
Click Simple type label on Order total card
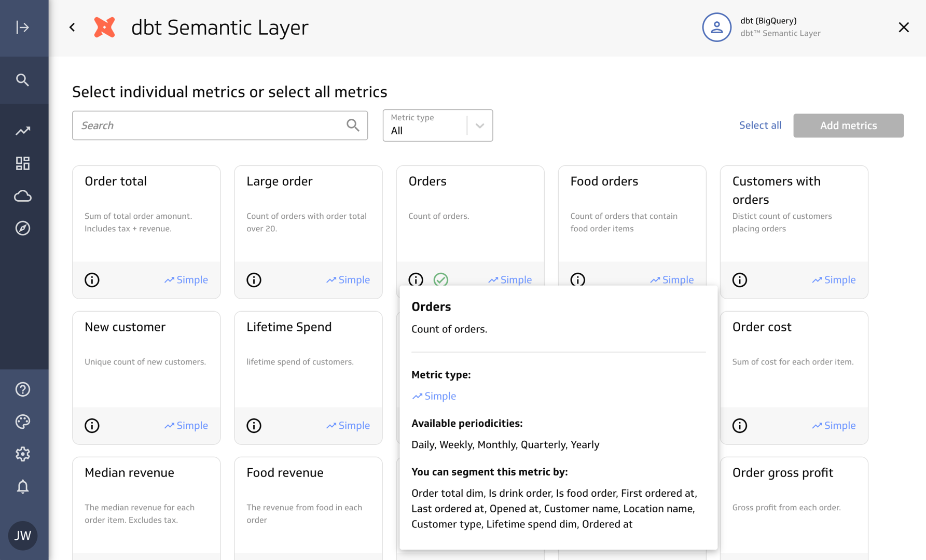(186, 280)
